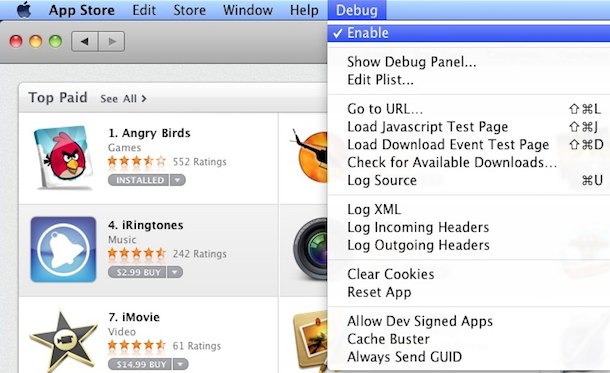610x373 pixels.
Task: Open the Games category under Angry Birds
Action: pyautogui.click(x=124, y=148)
